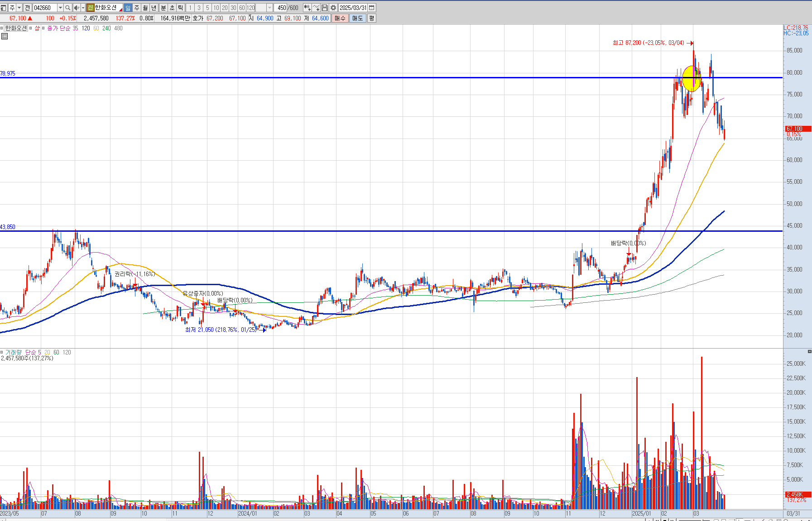Click the save chart floppy icon
The width and height of the screenshot is (812, 521).
coord(325,8)
